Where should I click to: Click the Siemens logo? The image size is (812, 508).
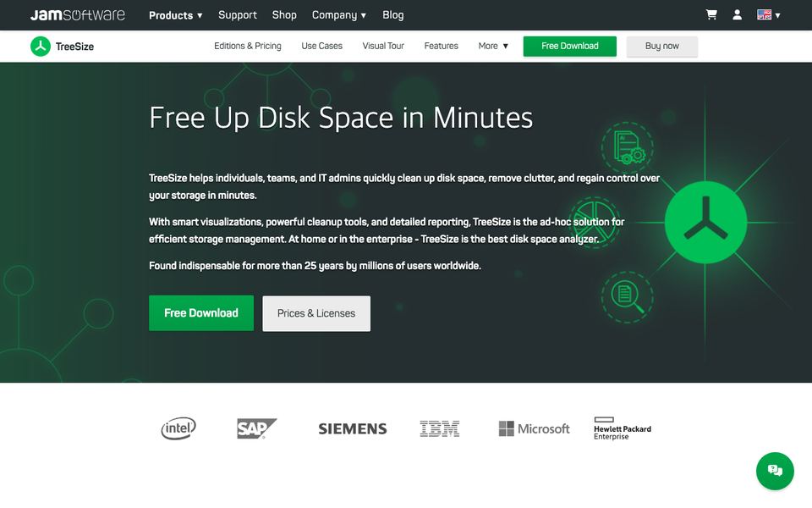353,428
